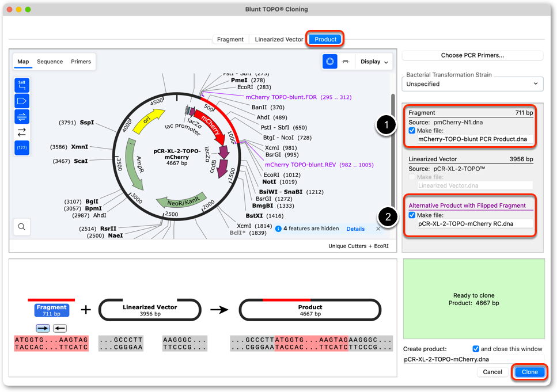Image resolution: width=557 pixels, height=392 pixels.
Task: Click mCherry TOPO-blunt.REV primer label
Action: click(x=319, y=165)
